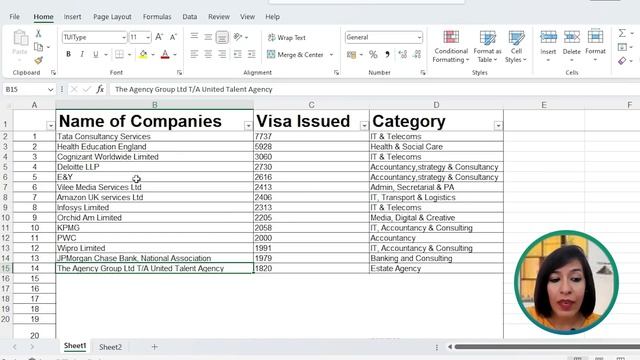Open Conditional Formatting menu

click(451, 46)
